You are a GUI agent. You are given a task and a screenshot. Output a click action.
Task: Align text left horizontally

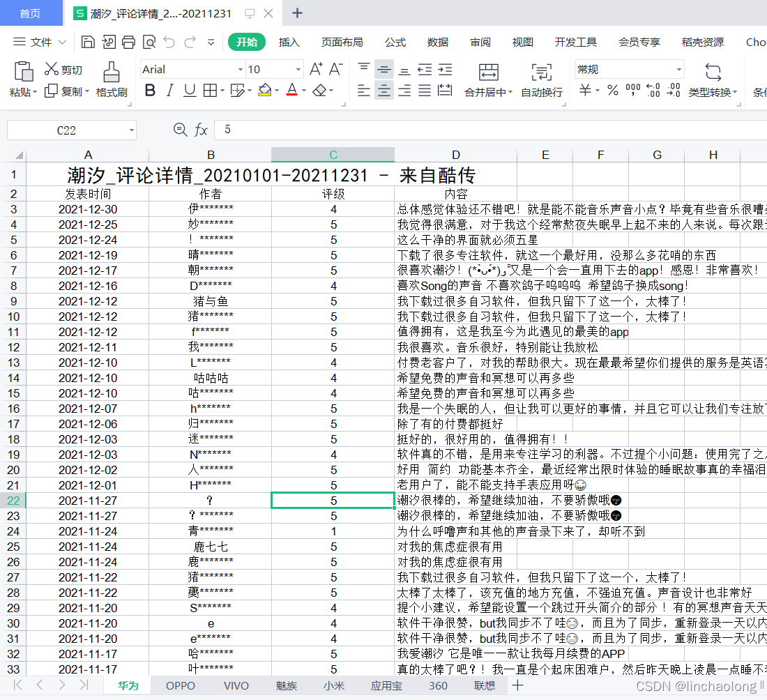pyautogui.click(x=363, y=91)
